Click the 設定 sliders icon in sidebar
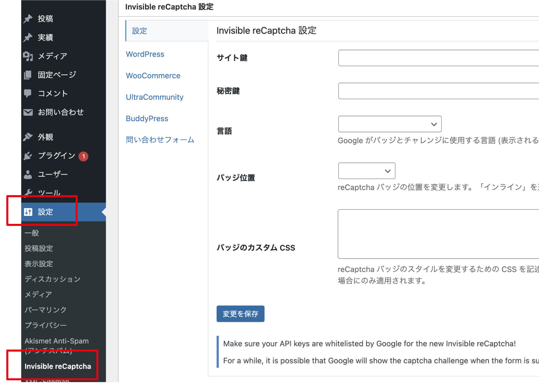The height and width of the screenshot is (392, 539). (28, 212)
